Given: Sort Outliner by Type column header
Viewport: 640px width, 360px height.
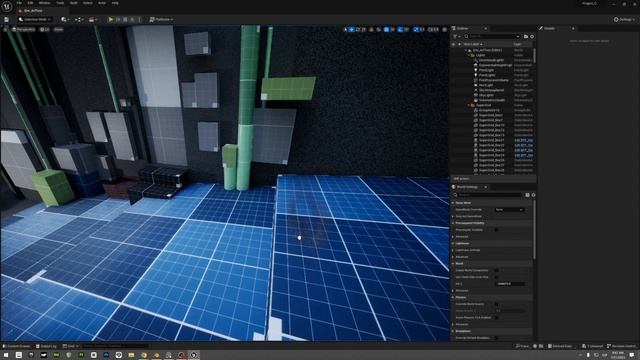Looking at the screenshot, I should 517,44.
